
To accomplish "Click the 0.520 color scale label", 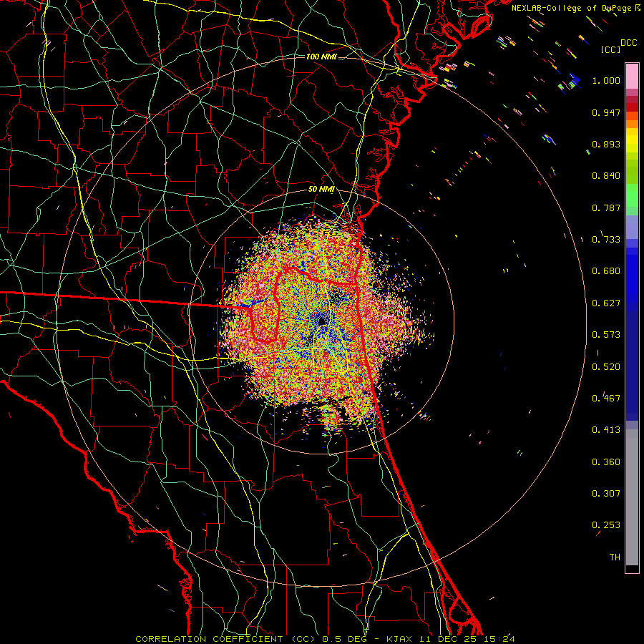I will 606,367.
